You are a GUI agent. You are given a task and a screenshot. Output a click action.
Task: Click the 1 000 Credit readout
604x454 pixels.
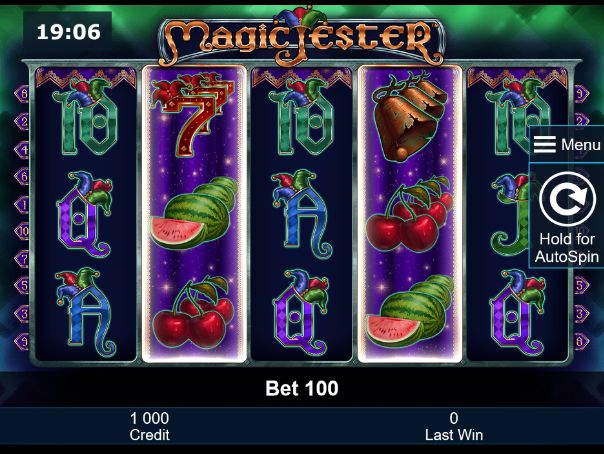tap(149, 426)
